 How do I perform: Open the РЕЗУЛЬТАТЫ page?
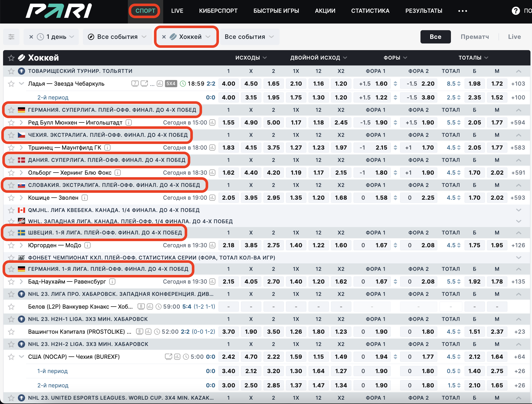coord(424,11)
